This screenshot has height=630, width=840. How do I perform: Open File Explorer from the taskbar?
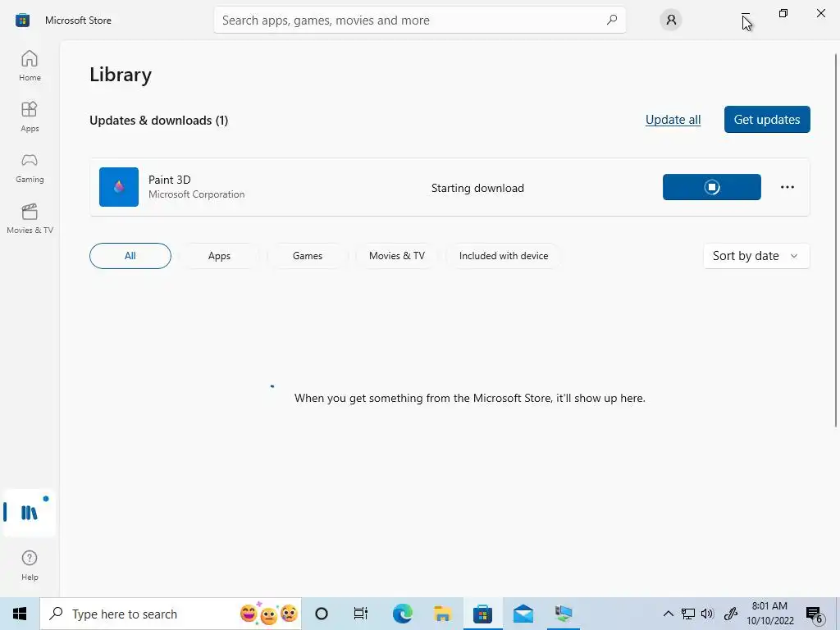click(x=442, y=614)
